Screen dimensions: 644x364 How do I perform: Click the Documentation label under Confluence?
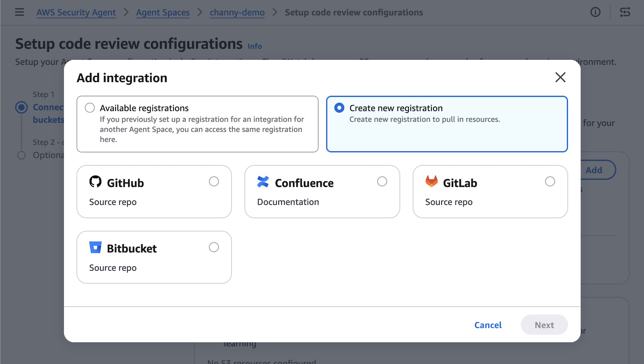pos(288,202)
